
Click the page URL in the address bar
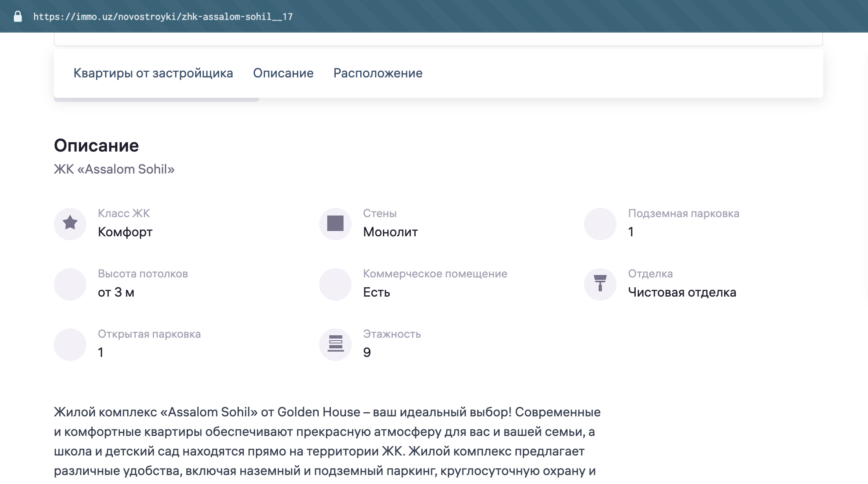coord(163,17)
